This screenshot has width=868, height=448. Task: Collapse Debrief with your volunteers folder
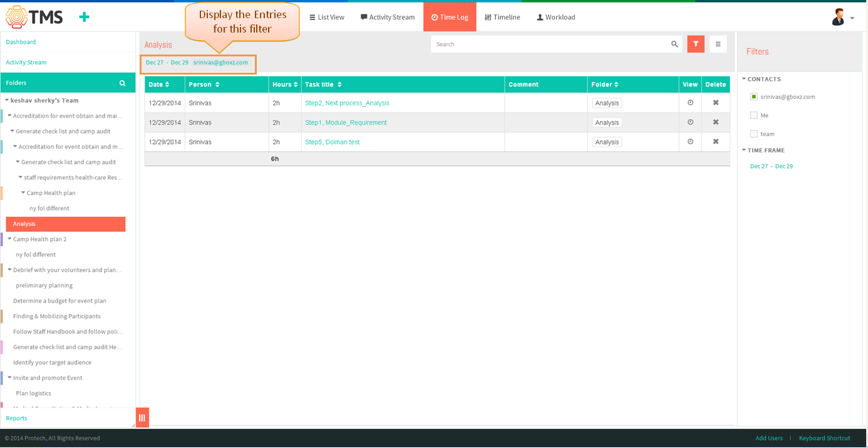9,269
